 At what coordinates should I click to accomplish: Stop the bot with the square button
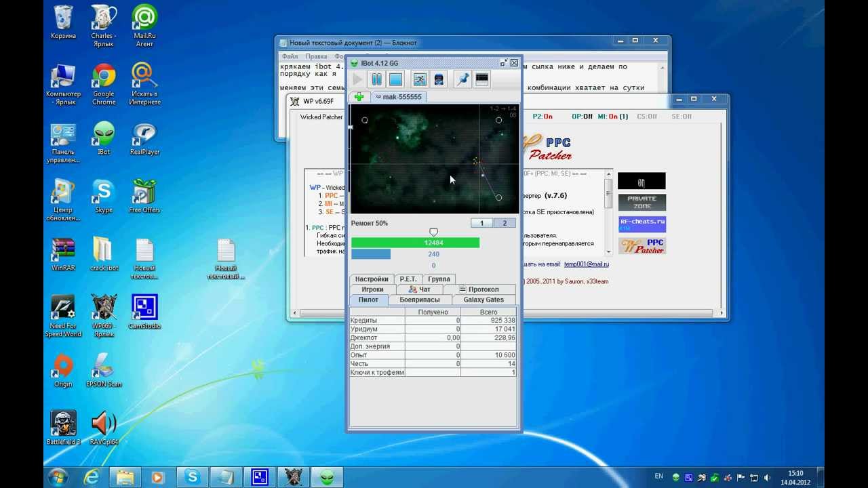[x=395, y=80]
